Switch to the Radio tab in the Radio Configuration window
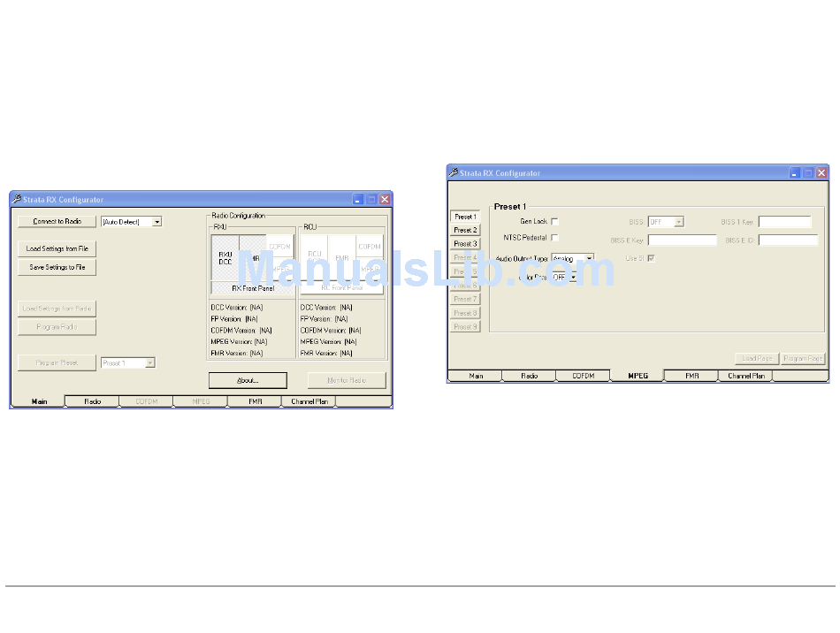Screen dimensions: 840x633 point(92,401)
